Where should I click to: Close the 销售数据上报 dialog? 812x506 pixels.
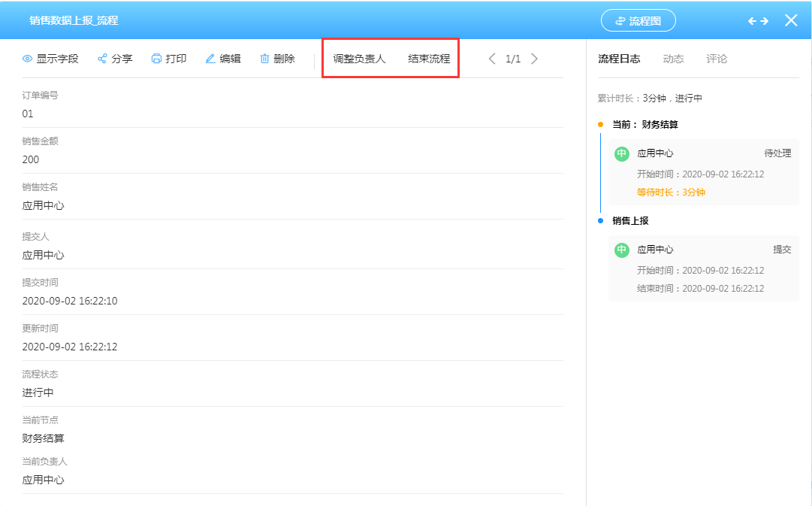tap(791, 20)
